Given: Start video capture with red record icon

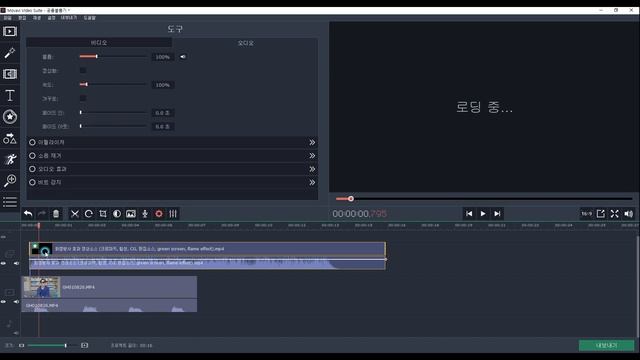Looking at the screenshot, I should point(159,213).
